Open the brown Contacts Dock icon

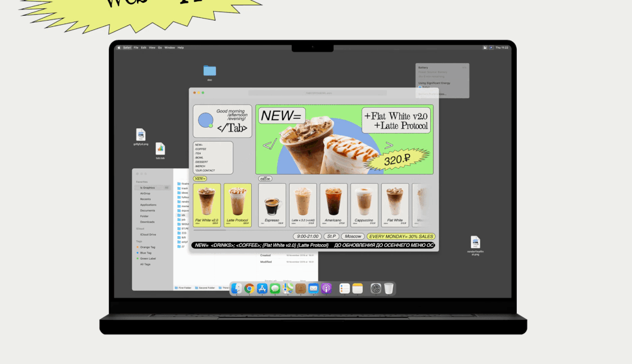tap(301, 288)
